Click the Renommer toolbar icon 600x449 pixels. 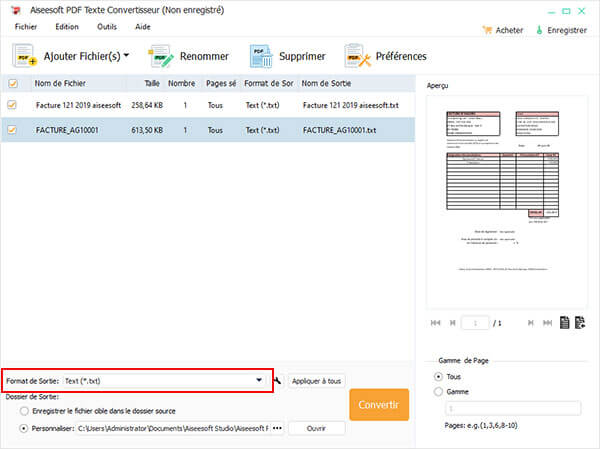click(161, 56)
